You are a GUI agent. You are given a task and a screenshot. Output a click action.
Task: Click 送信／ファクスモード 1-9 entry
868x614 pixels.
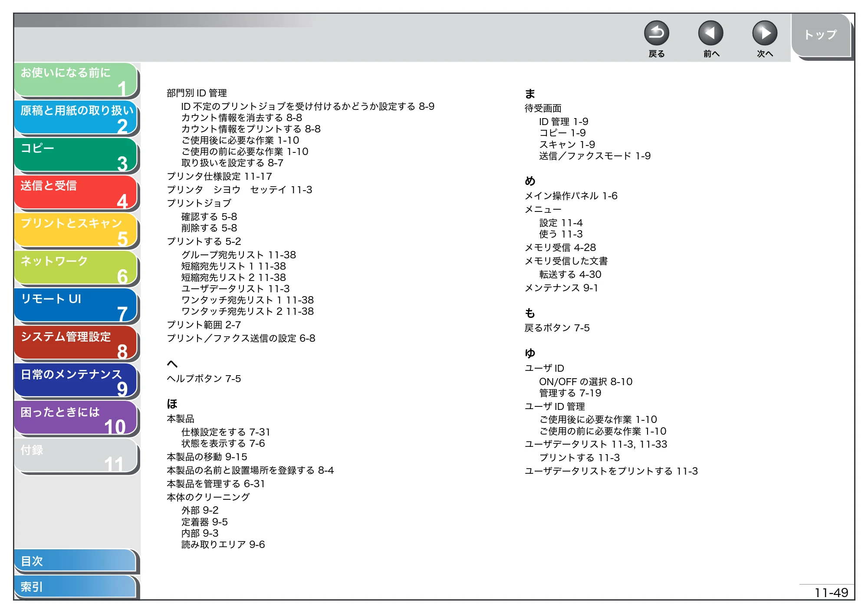pyautogui.click(x=595, y=156)
